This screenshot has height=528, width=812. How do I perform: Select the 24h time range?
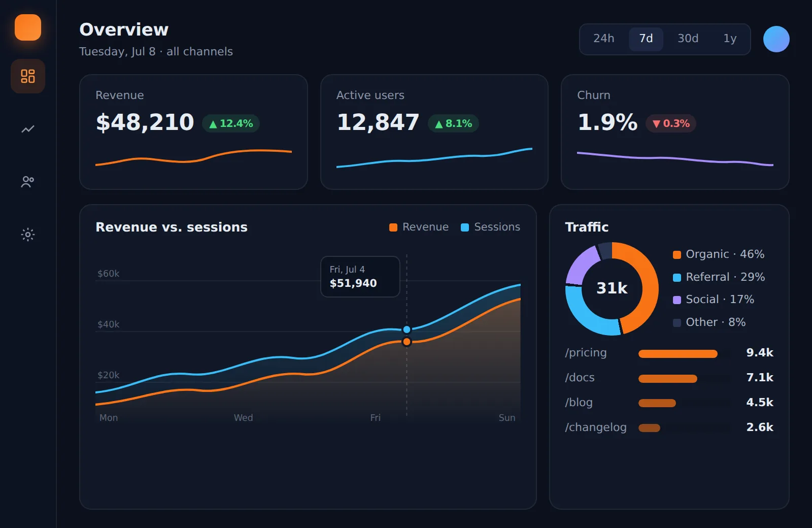(604, 39)
